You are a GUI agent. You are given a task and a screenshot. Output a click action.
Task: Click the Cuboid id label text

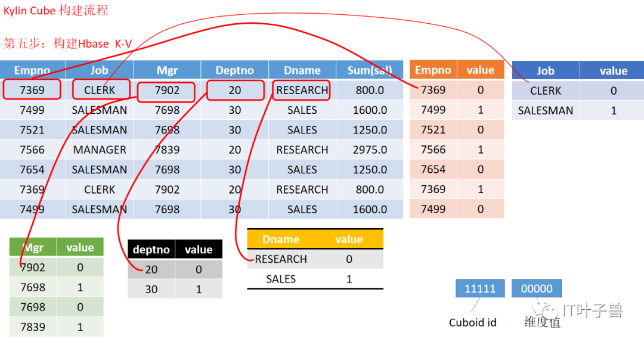pos(472,322)
